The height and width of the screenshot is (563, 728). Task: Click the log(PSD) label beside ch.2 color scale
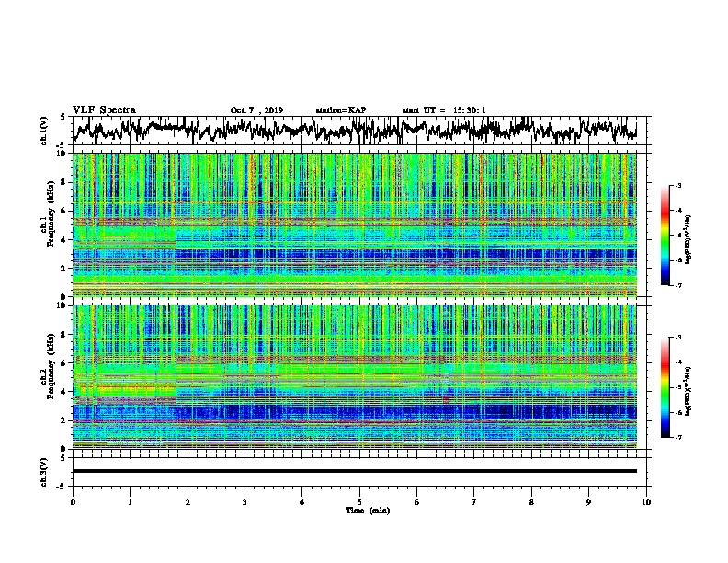click(688, 391)
